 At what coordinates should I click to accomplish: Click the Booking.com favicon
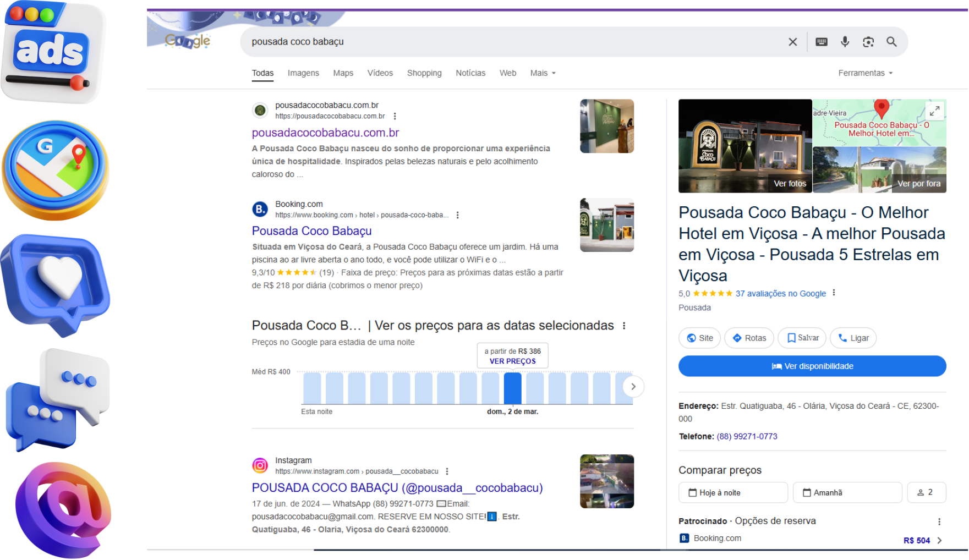260,209
